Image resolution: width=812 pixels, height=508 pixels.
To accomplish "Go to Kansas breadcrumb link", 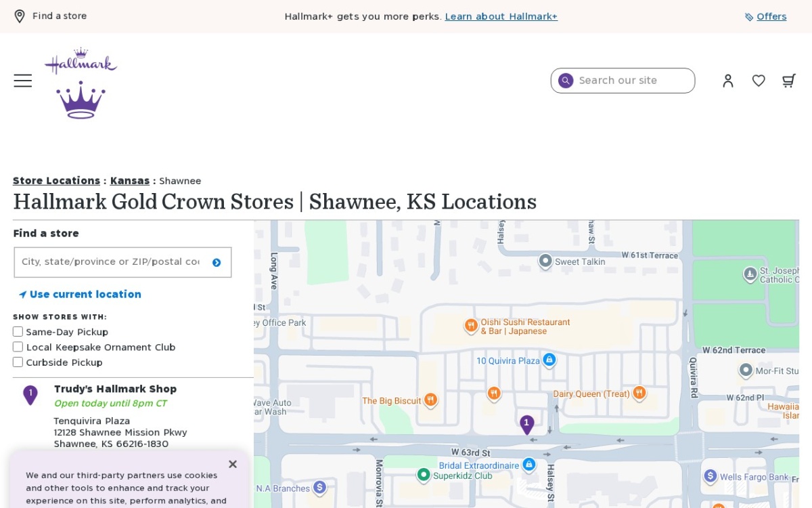I will pyautogui.click(x=130, y=181).
